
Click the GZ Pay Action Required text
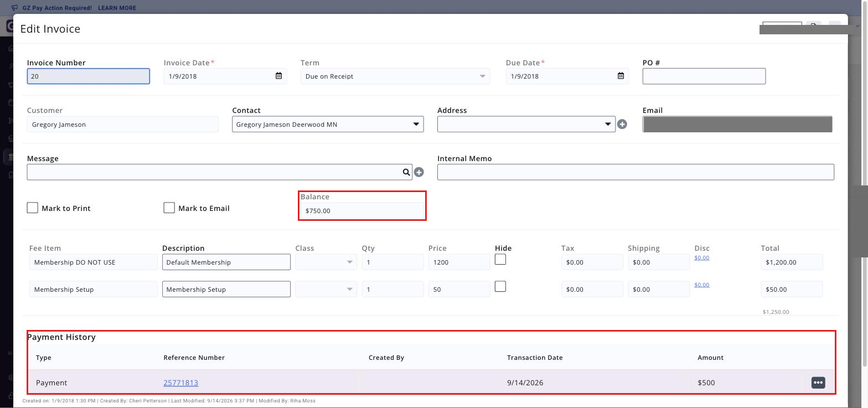pos(57,8)
